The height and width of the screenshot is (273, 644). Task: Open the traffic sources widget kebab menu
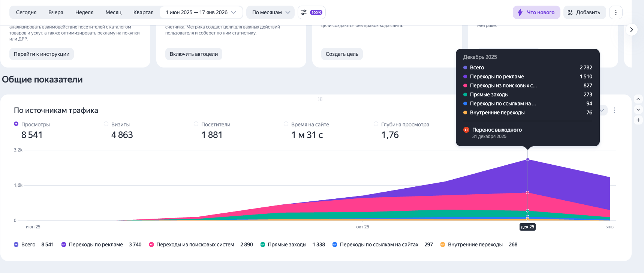pos(614,110)
